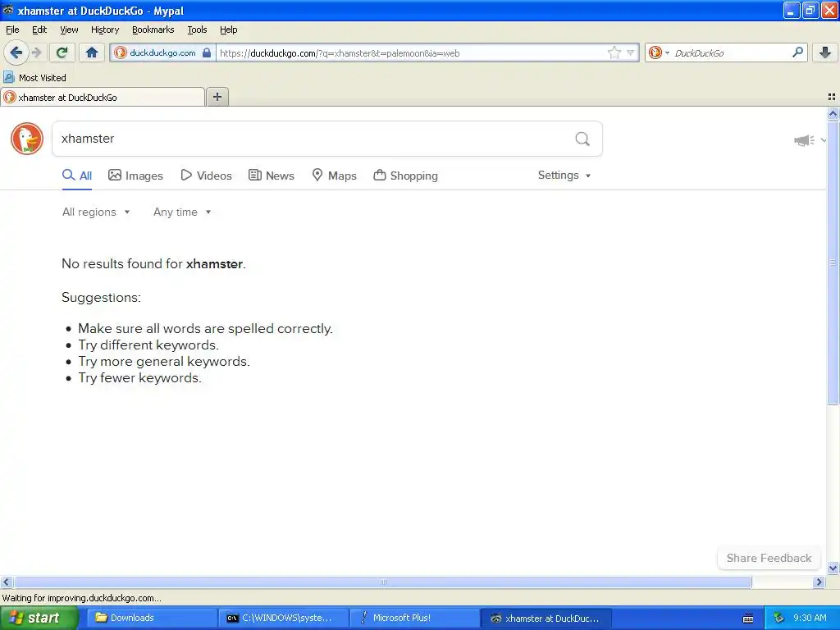
Task: Expand the All regions filter
Action: pyautogui.click(x=97, y=212)
